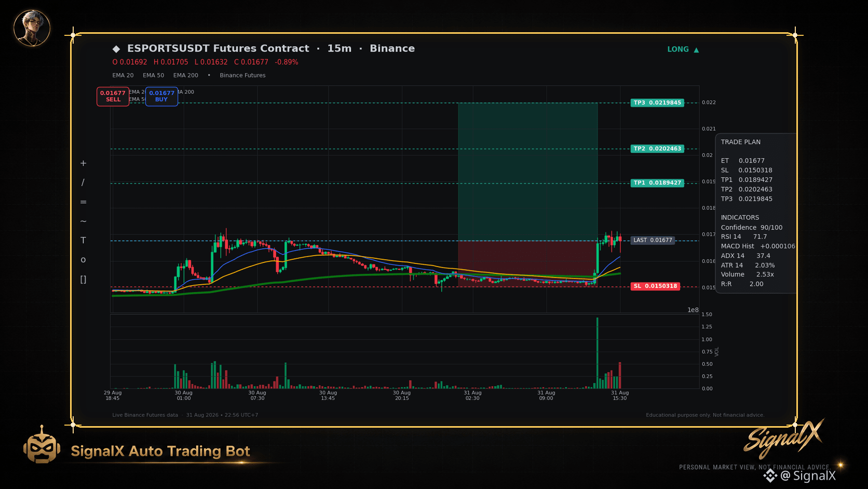Viewport: 868px width, 489px height.
Task: Click the 30 Aug 07:30 time label
Action: click(257, 395)
